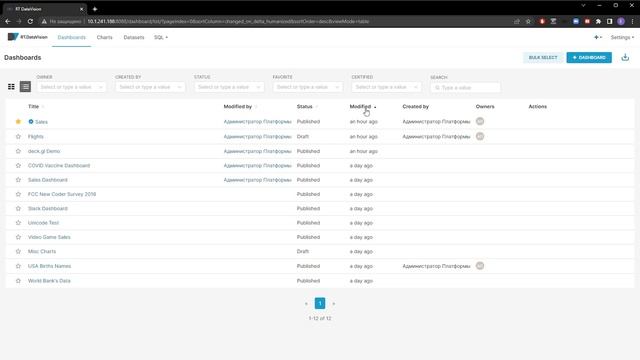Sort by Modified column header

360,107
